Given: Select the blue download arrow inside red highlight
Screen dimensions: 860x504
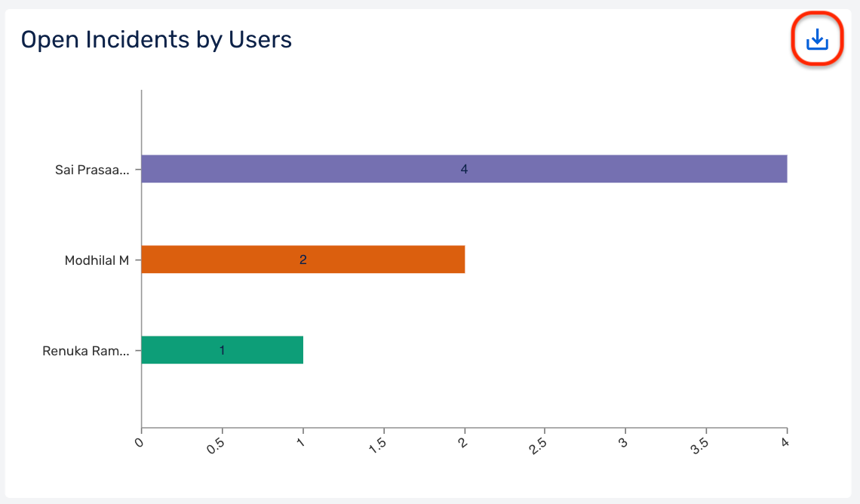Looking at the screenshot, I should 817,39.
